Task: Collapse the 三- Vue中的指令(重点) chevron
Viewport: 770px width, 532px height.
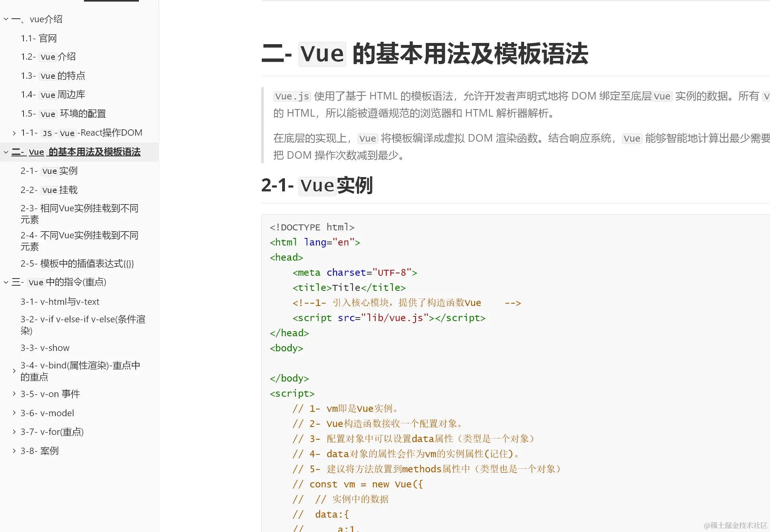Action: point(6,283)
